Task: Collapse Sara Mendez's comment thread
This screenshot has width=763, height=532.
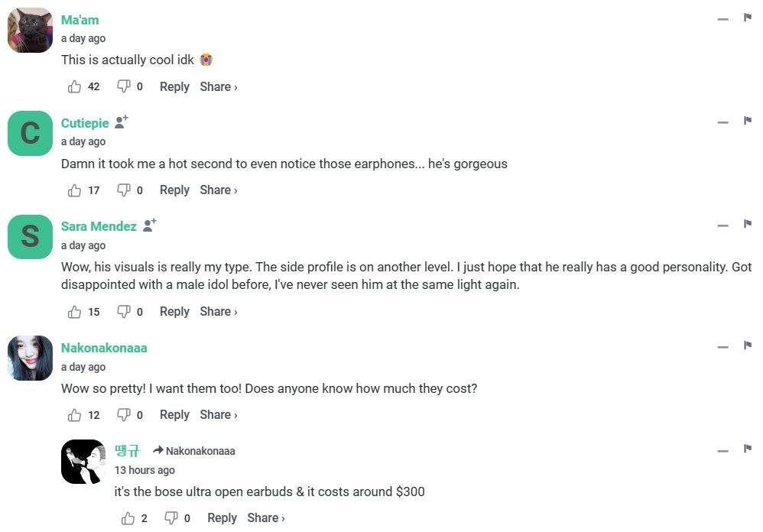Action: click(722, 225)
